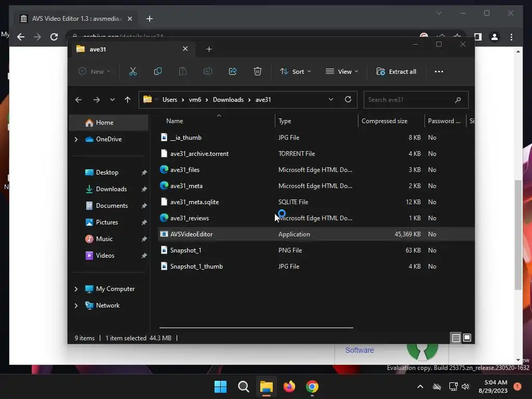Click the Type column header
532x399 pixels.
coord(285,121)
